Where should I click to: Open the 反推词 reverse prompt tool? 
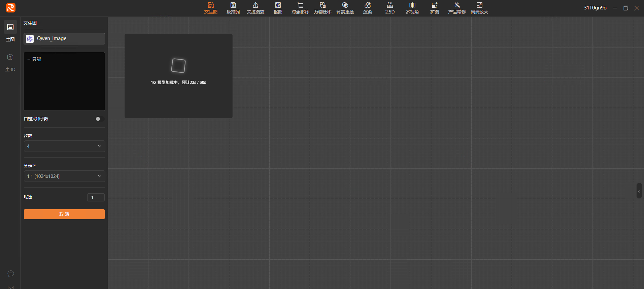(233, 8)
